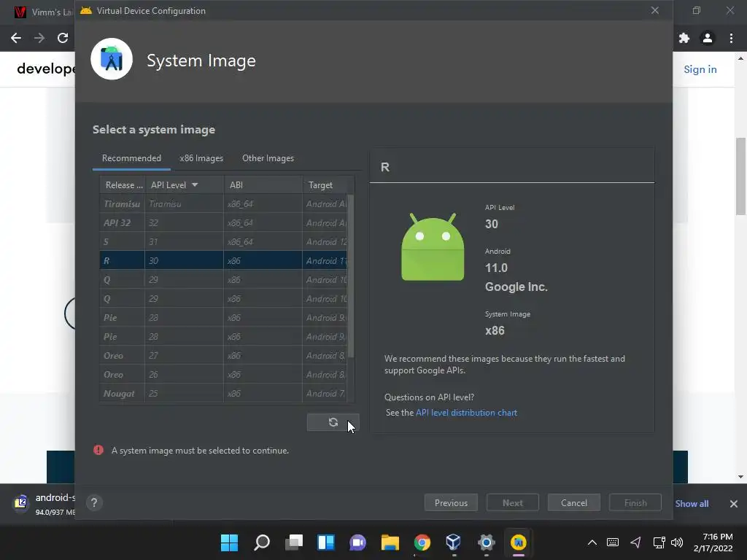Viewport: 747px width, 560px height.
Task: Open Settings gear on the taskbar
Action: click(487, 542)
